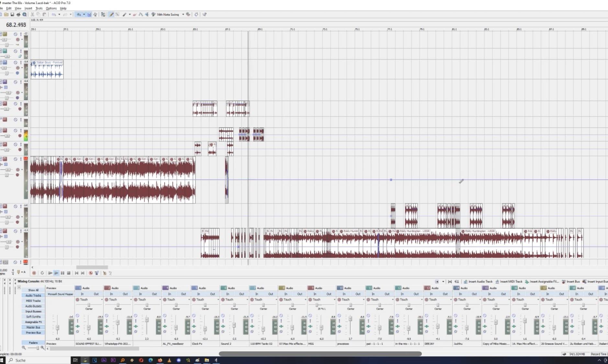The width and height of the screenshot is (608, 364).
Task: Mute the Italian Boys - Forever track
Action: click(x=15, y=62)
